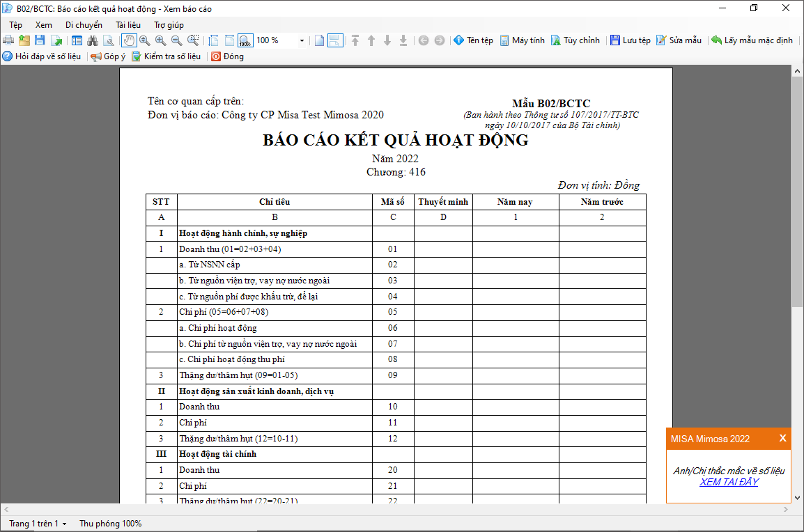Click the Đơn vị báo cáo company line
This screenshot has height=532, width=804.
[x=265, y=115]
